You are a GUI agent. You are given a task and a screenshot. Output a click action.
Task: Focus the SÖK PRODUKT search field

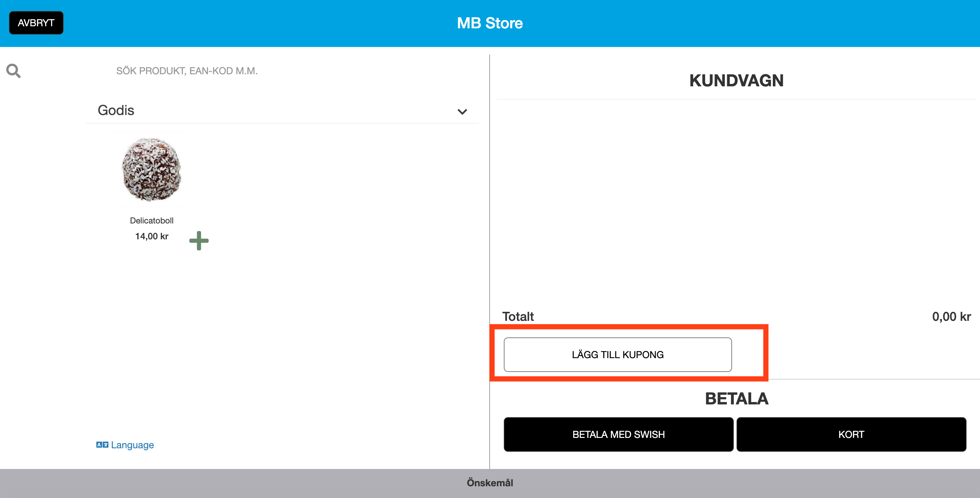click(x=291, y=71)
